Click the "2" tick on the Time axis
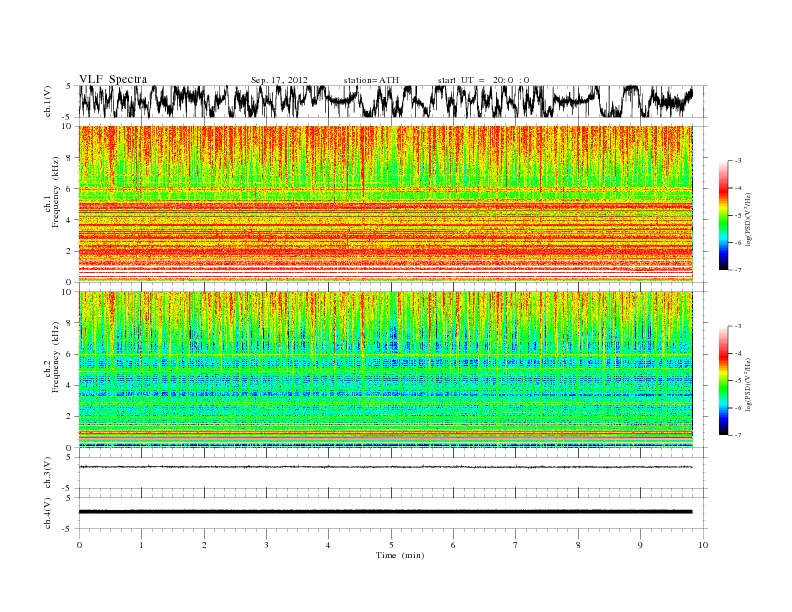The width and height of the screenshot is (792, 612). 204,545
